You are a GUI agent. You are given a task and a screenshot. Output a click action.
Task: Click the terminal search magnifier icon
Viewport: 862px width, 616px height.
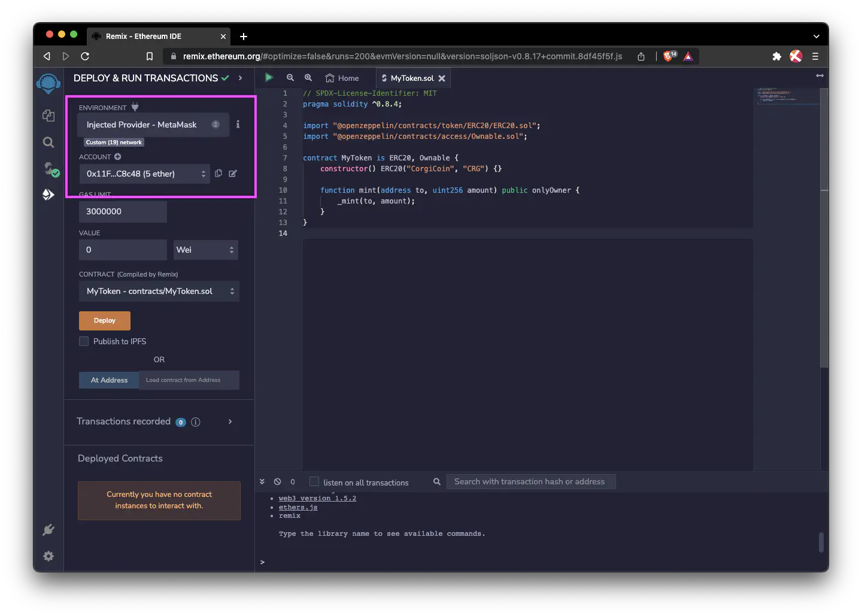pyautogui.click(x=437, y=481)
